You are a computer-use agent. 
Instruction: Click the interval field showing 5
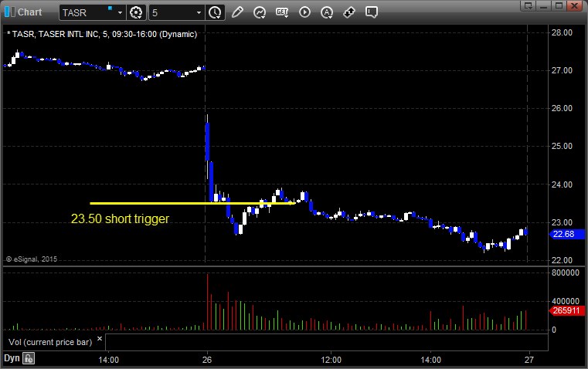pyautogui.click(x=172, y=12)
